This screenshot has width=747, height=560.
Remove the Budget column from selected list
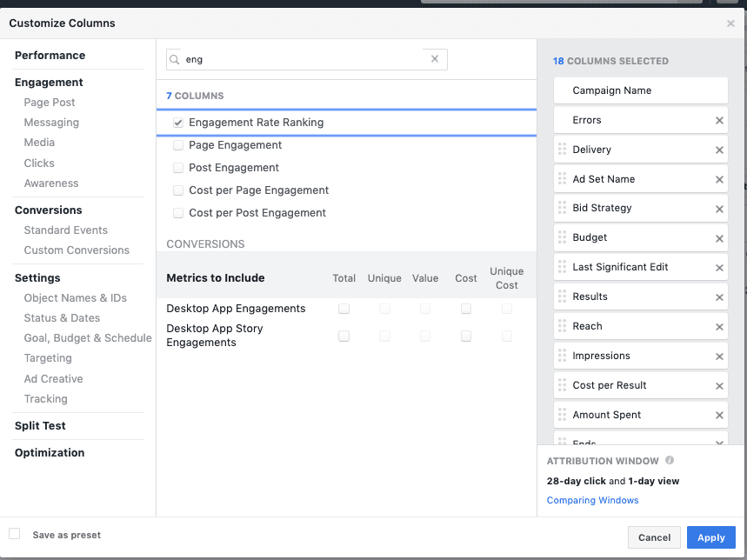[719, 238]
